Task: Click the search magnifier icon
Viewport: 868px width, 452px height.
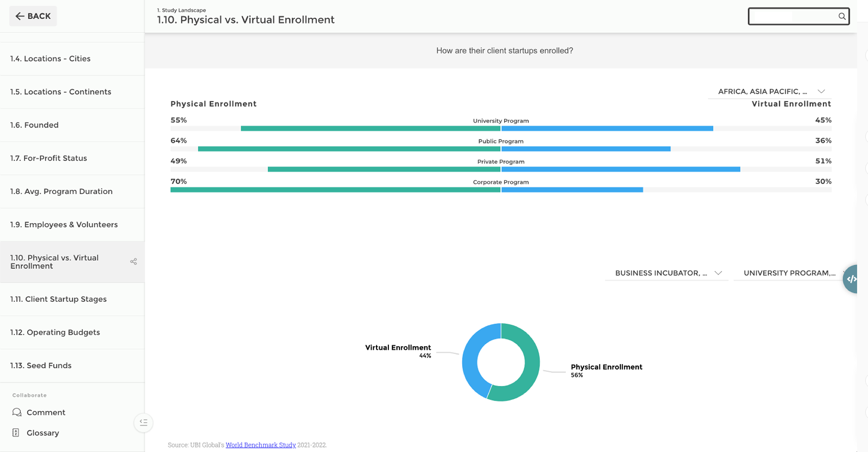Action: pos(842,16)
